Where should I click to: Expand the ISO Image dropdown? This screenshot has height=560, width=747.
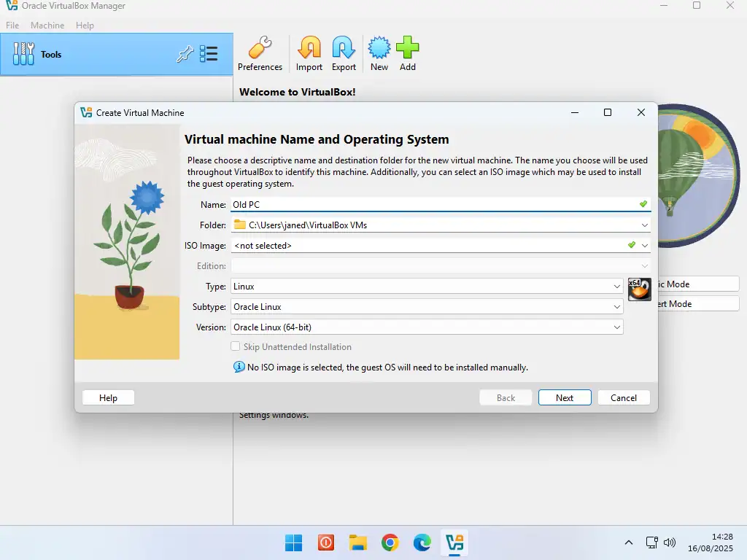(x=645, y=246)
